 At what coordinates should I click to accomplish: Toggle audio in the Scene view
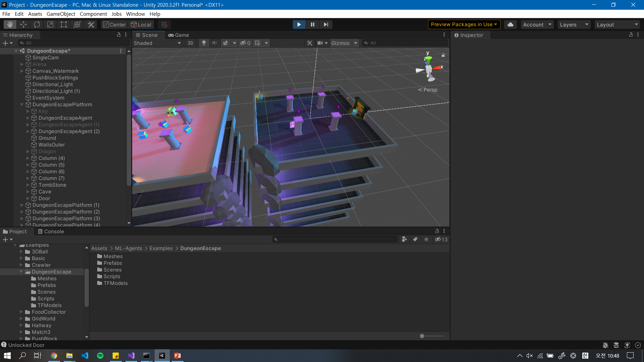point(215,43)
